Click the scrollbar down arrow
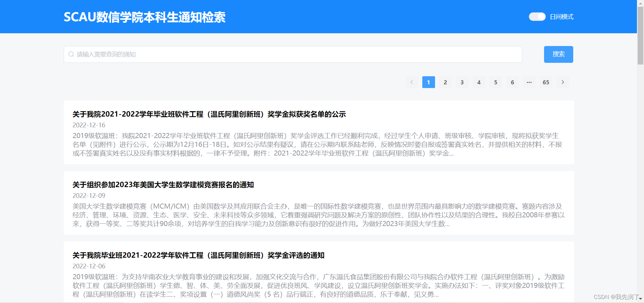The width and height of the screenshot is (644, 303). (640, 299)
